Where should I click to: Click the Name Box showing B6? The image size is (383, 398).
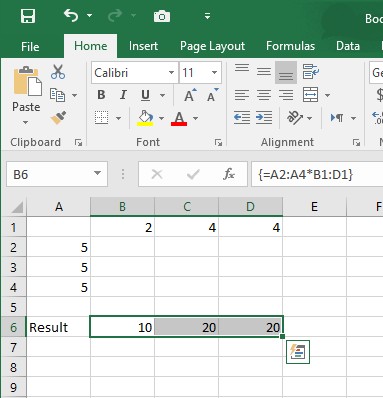click(50, 174)
